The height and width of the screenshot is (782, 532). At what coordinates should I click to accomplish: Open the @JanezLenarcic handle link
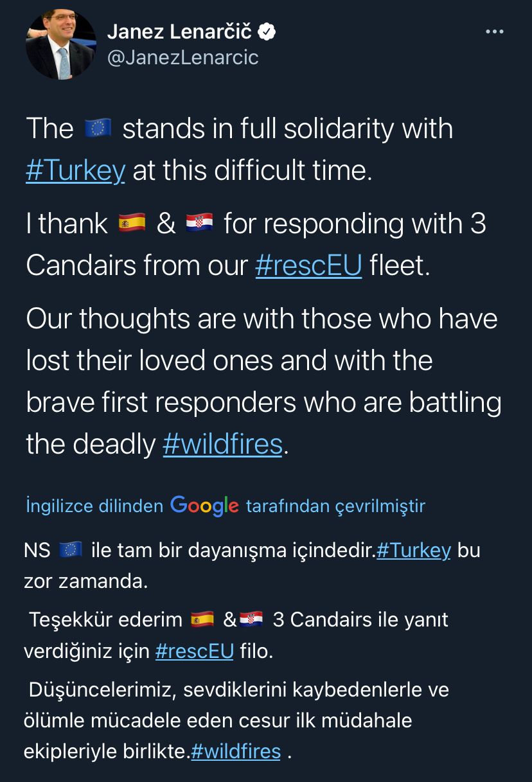tap(182, 58)
